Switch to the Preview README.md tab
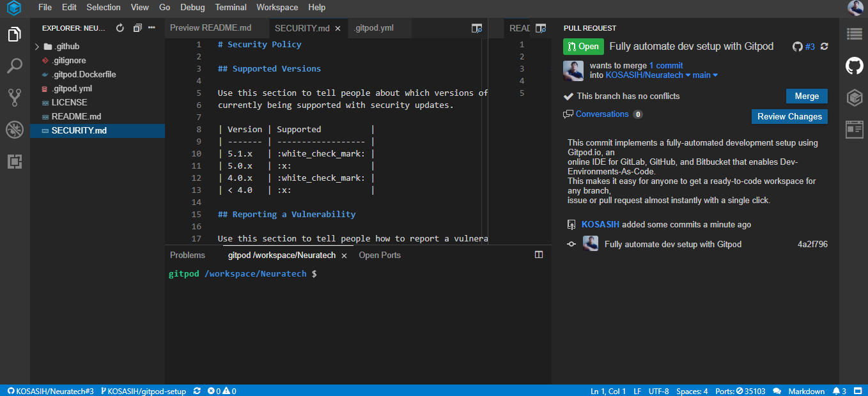This screenshot has width=868, height=396. (210, 28)
